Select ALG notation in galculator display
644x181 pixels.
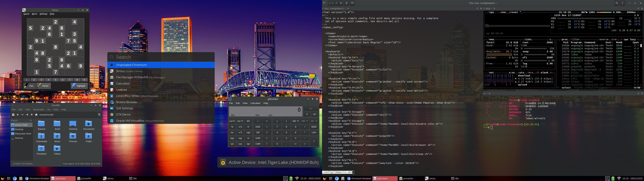pos(270,115)
